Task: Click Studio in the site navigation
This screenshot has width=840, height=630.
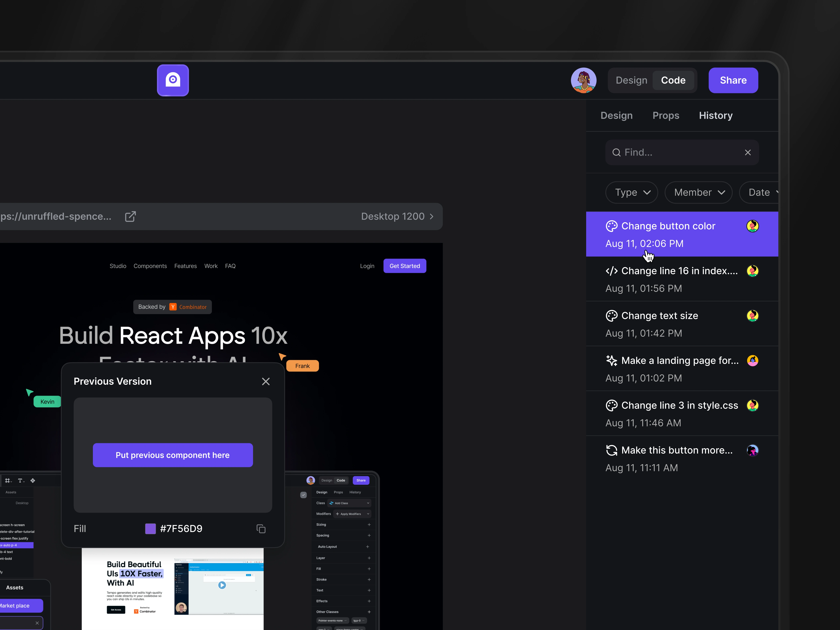Action: [x=118, y=266]
